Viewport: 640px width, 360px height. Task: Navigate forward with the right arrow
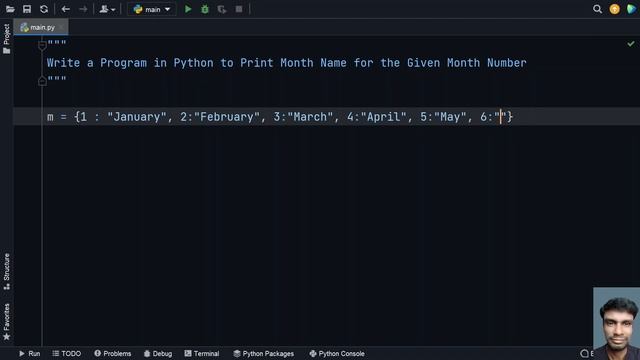point(83,9)
